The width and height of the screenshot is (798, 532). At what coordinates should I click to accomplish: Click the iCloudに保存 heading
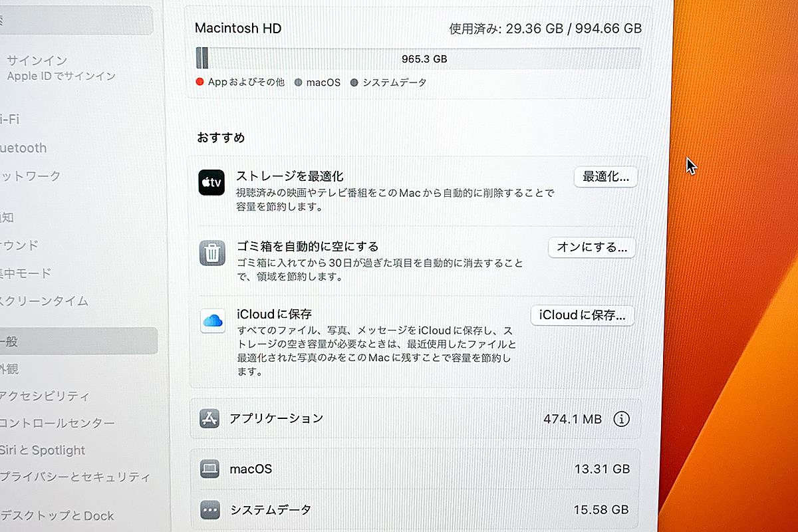pyautogui.click(x=274, y=314)
